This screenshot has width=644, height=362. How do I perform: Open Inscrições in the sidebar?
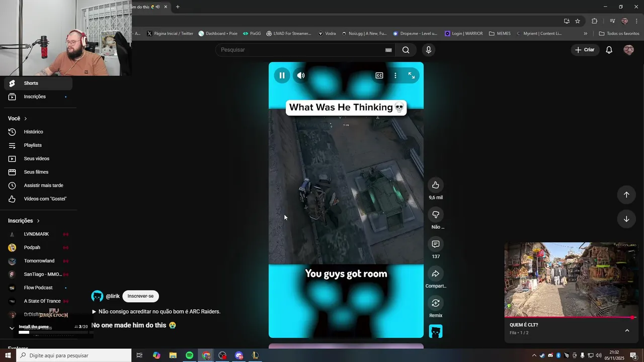[x=38, y=97]
